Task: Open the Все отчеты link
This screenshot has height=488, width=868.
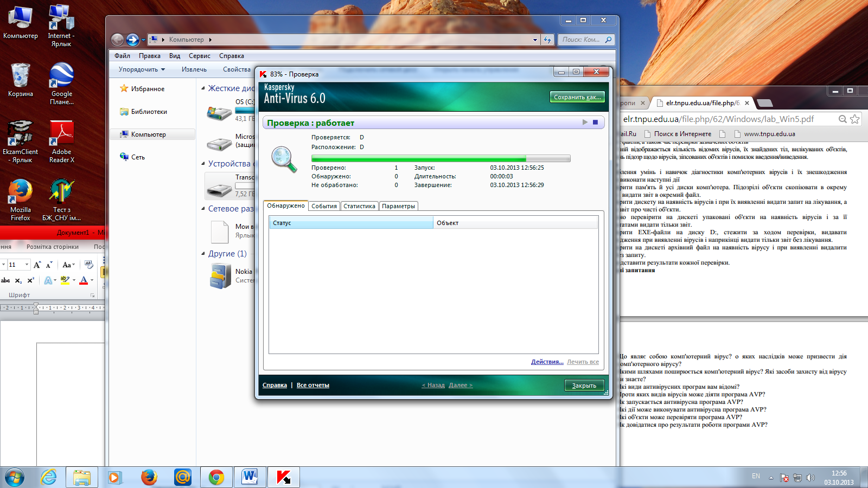Action: point(313,385)
